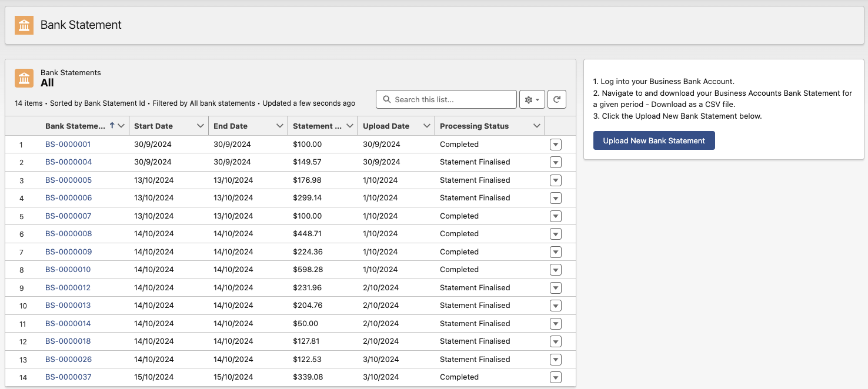Open row actions for BS-0000001
The image size is (868, 389).
[x=555, y=145]
